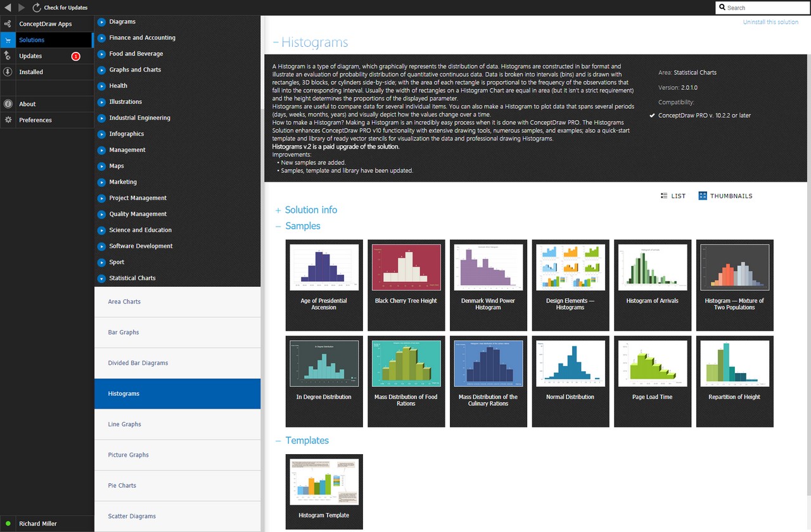
Task: Open the Age of Presidential Ascension sample
Action: click(324, 285)
